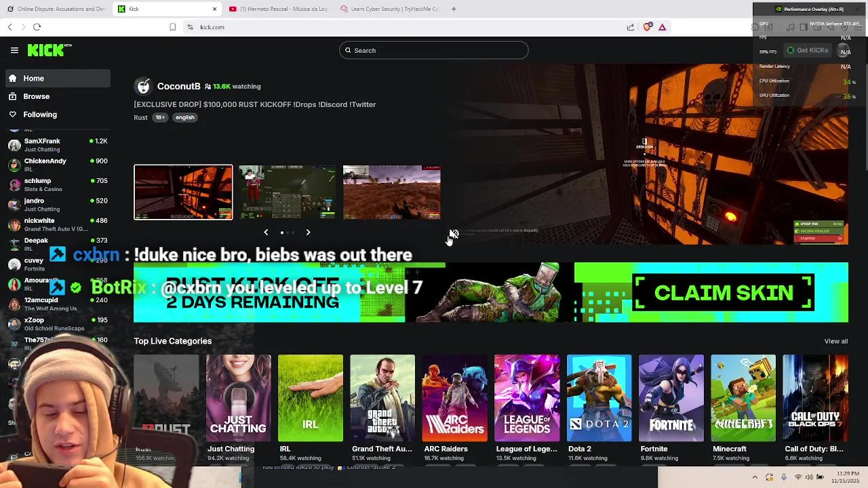Show hidden system tray icons
Viewport: 868px width, 488px height.
tap(755, 477)
